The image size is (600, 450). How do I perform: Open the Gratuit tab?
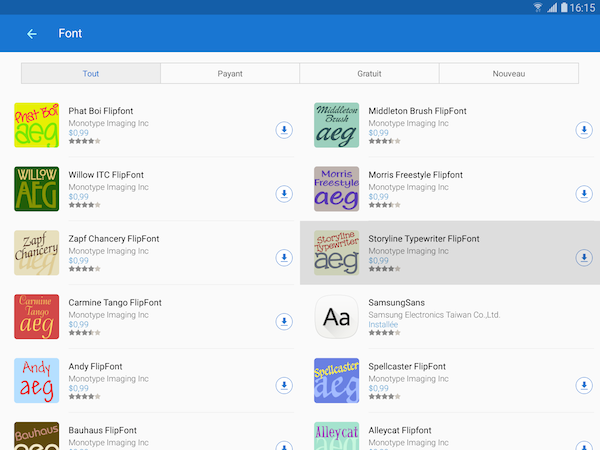pos(369,73)
